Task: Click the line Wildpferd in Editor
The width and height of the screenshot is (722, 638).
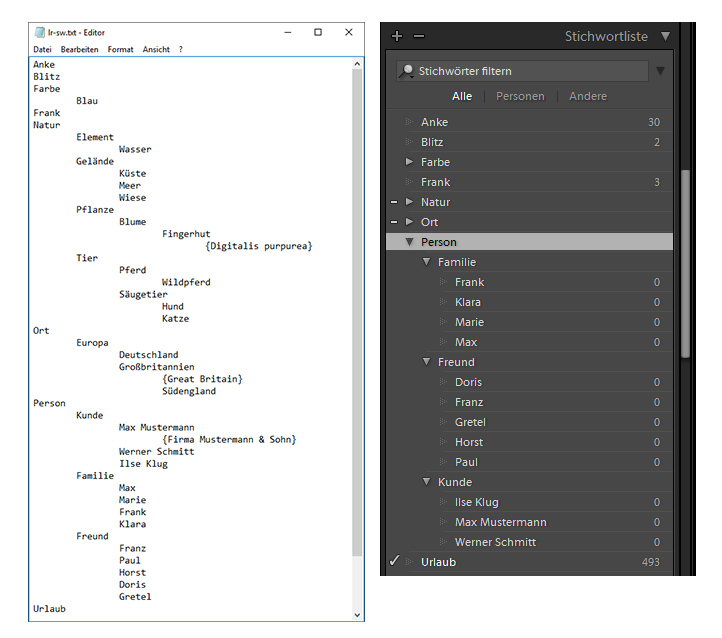Action: coord(186,282)
